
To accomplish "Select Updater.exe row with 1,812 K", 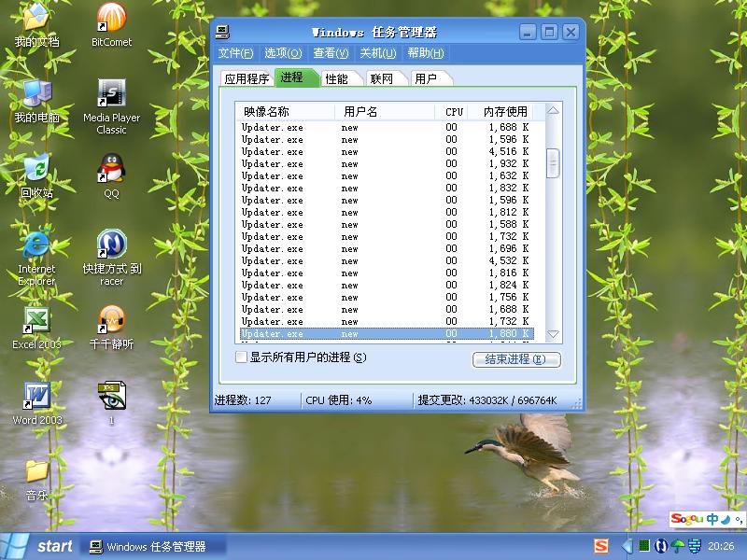I will [385, 213].
